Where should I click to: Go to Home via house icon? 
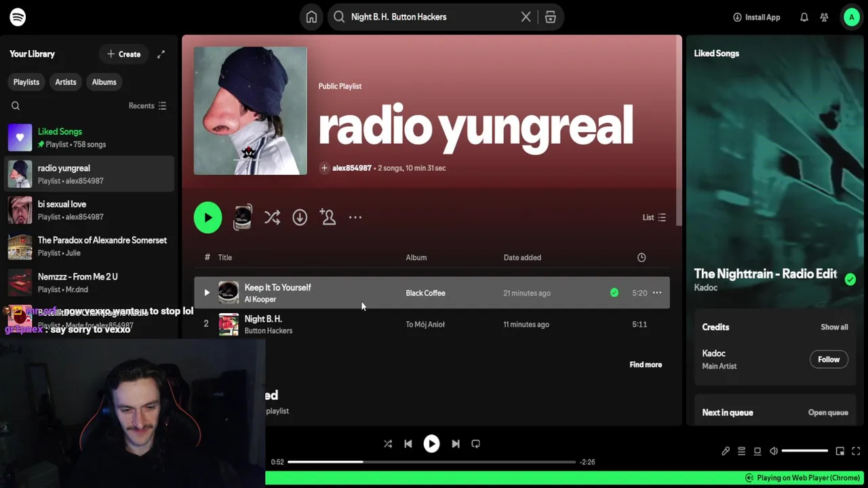[x=311, y=17]
